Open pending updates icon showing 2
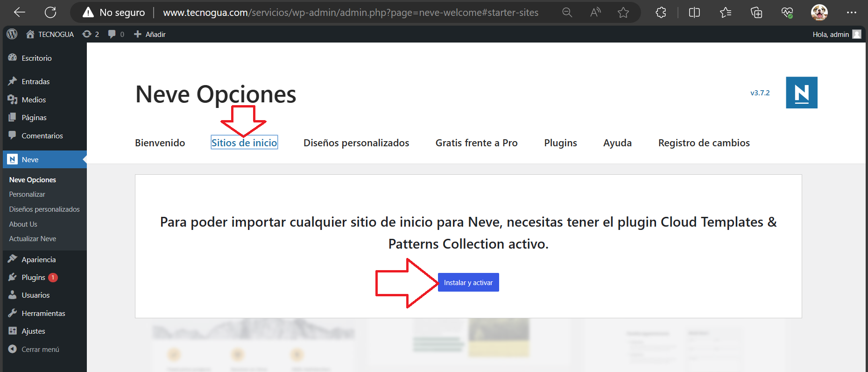Screen dimensions: 868x372 [x=91, y=34]
